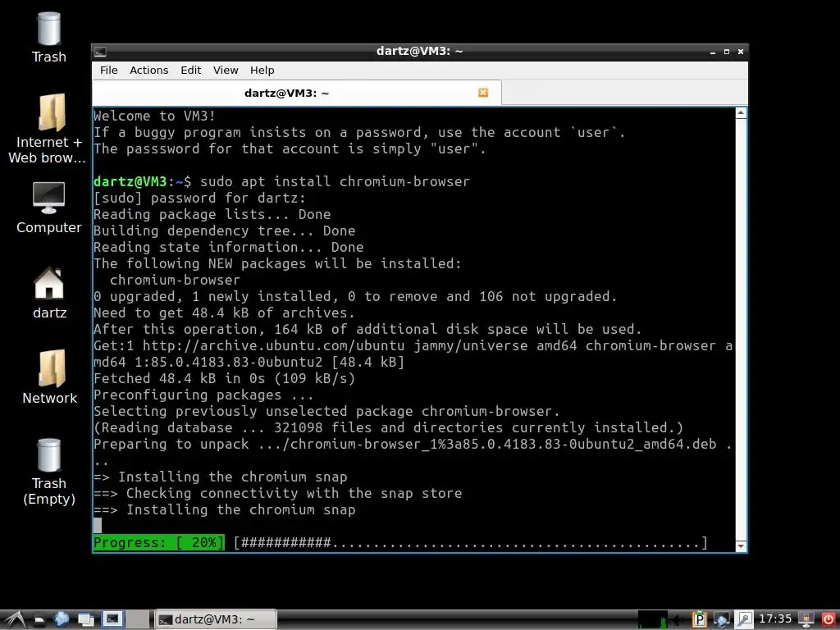Click the 17:35 clock
Image resolution: width=840 pixels, height=630 pixels.
click(x=774, y=619)
